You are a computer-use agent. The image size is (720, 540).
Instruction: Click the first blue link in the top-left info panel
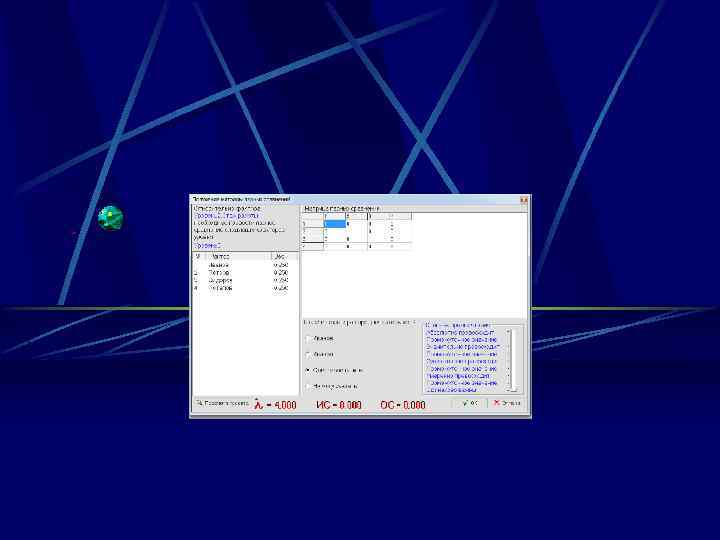pyautogui.click(x=227, y=215)
